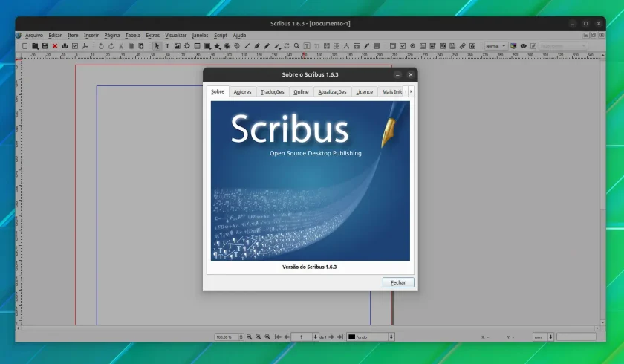Open the Visualizar menu
The height and width of the screenshot is (364, 624).
pyautogui.click(x=175, y=36)
